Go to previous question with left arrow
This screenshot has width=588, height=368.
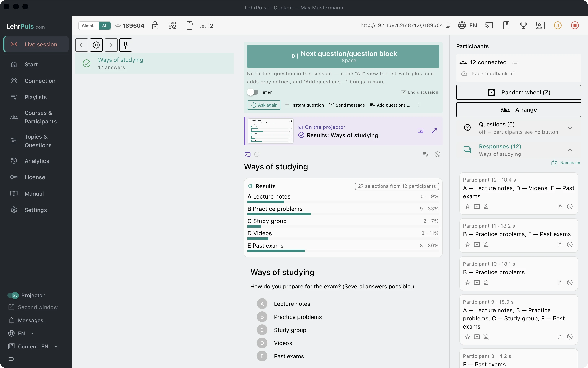click(82, 45)
